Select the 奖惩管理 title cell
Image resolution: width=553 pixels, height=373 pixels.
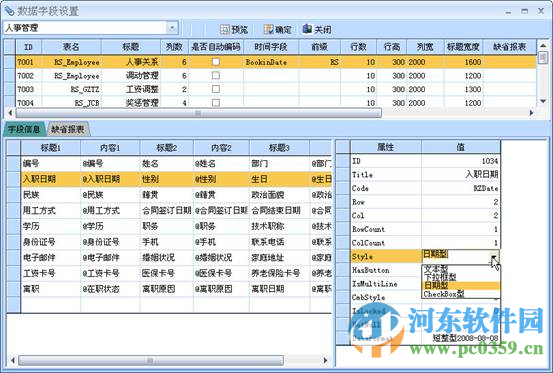tap(131, 103)
